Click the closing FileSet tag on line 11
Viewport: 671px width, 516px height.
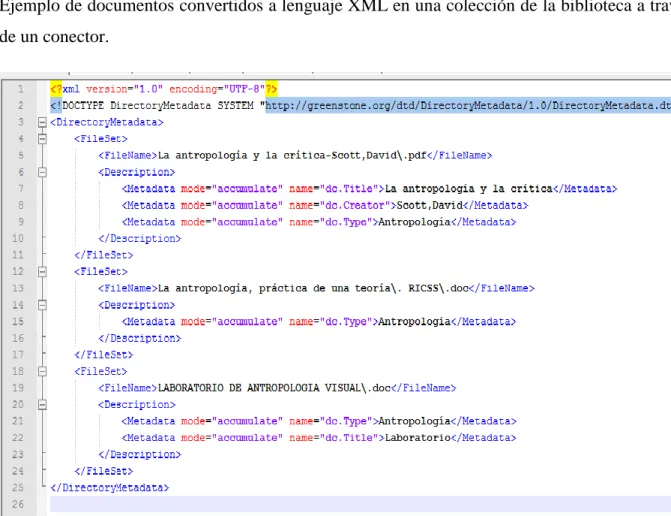coord(104,255)
